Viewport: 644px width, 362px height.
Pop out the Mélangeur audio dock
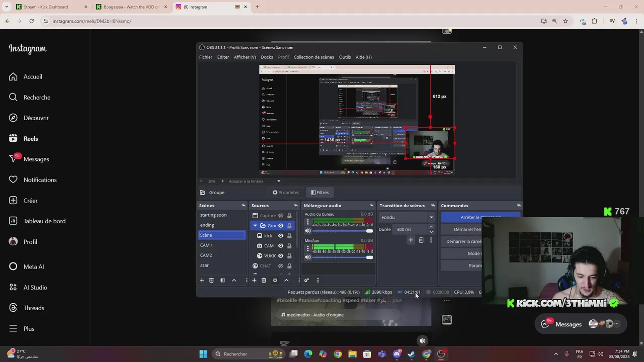(372, 206)
